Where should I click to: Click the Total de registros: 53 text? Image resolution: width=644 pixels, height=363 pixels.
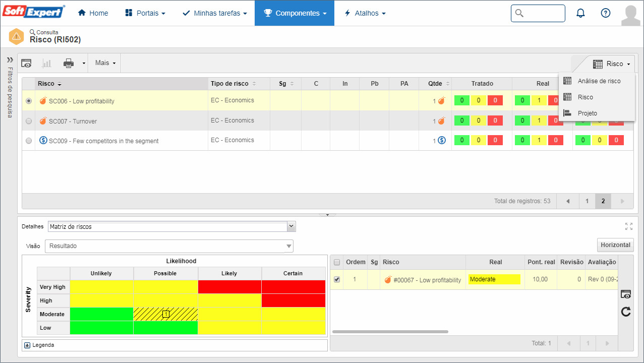[x=522, y=201]
